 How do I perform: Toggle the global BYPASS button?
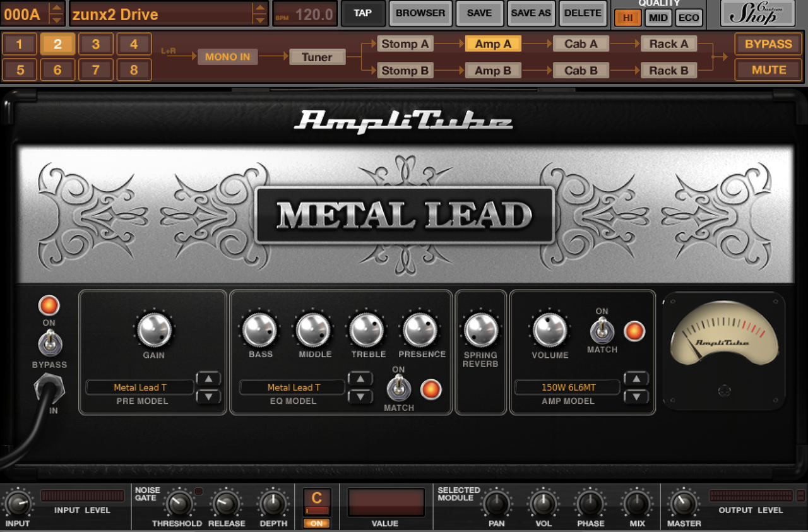(x=768, y=44)
